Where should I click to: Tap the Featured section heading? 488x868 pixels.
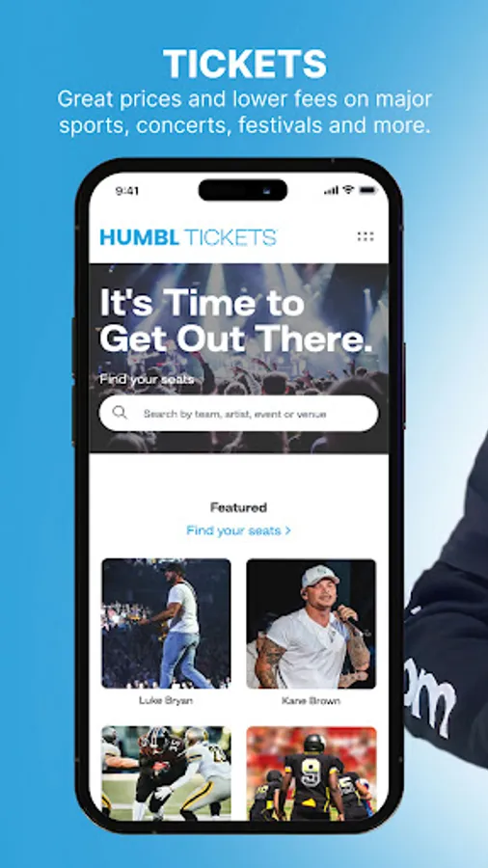238,507
